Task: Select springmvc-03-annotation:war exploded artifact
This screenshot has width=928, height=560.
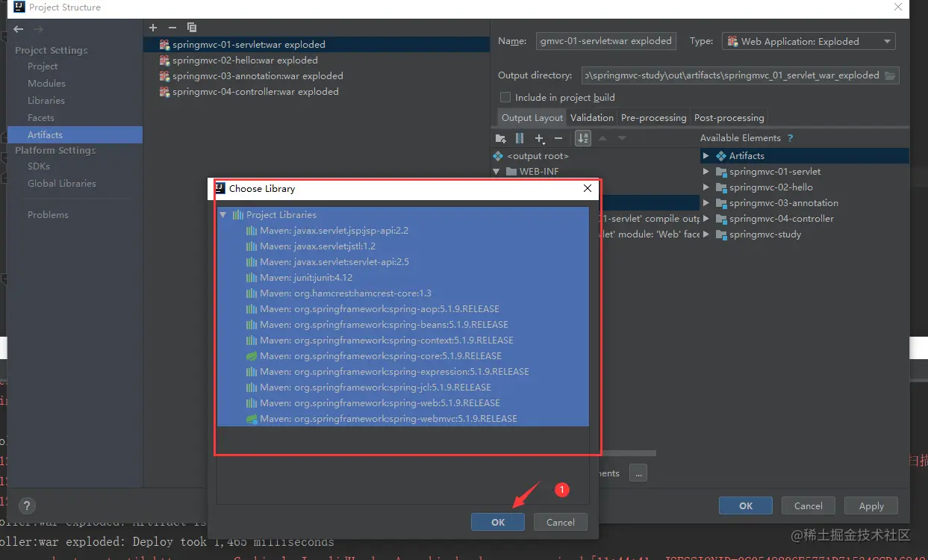Action: [x=258, y=76]
